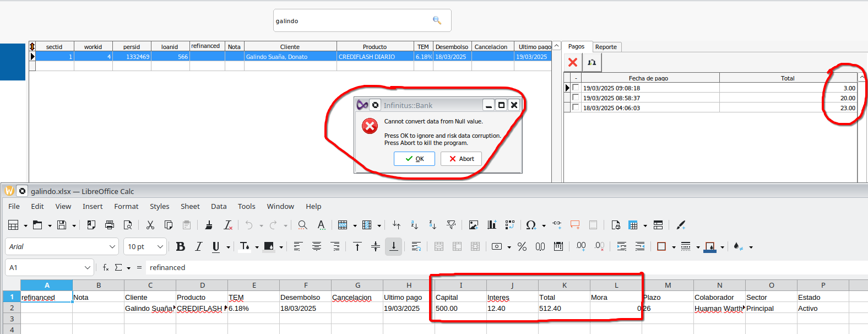Click the magnifier search icon beside galindo
This screenshot has width=868, height=334.
[x=437, y=20]
